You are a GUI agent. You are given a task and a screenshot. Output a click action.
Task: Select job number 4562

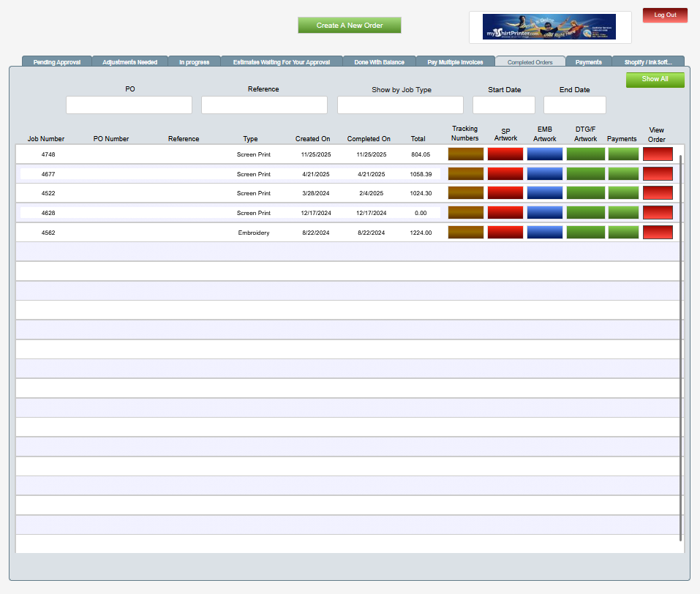point(48,233)
